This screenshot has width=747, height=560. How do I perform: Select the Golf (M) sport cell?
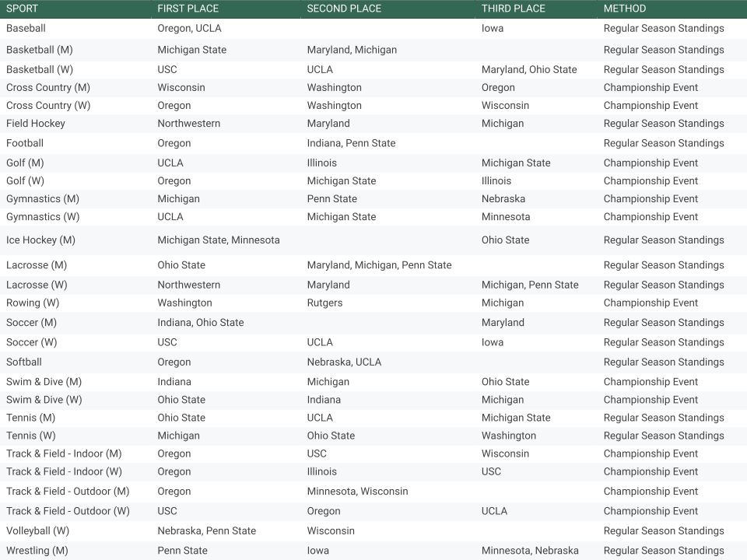click(x=25, y=163)
